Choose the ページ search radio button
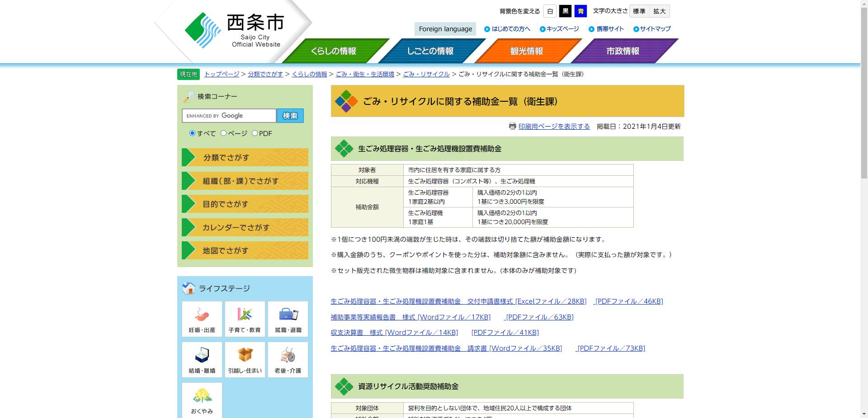 click(x=222, y=133)
